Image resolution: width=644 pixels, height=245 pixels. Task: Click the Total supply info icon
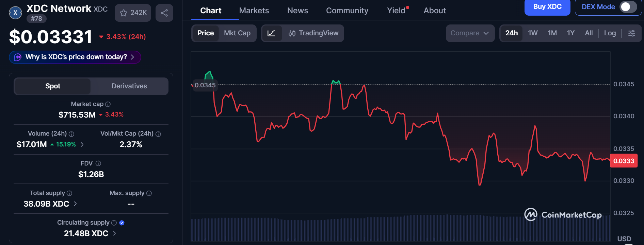(69, 193)
